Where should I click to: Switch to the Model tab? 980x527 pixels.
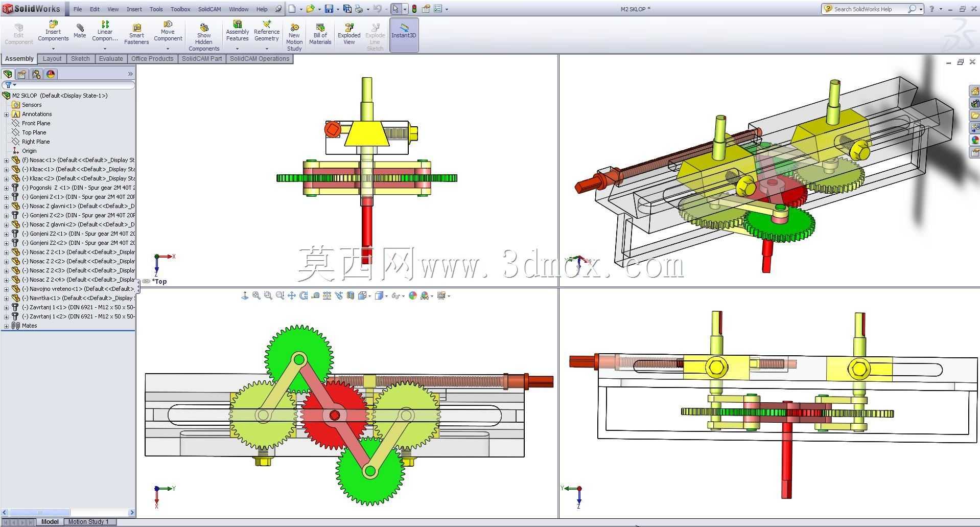tap(50, 522)
